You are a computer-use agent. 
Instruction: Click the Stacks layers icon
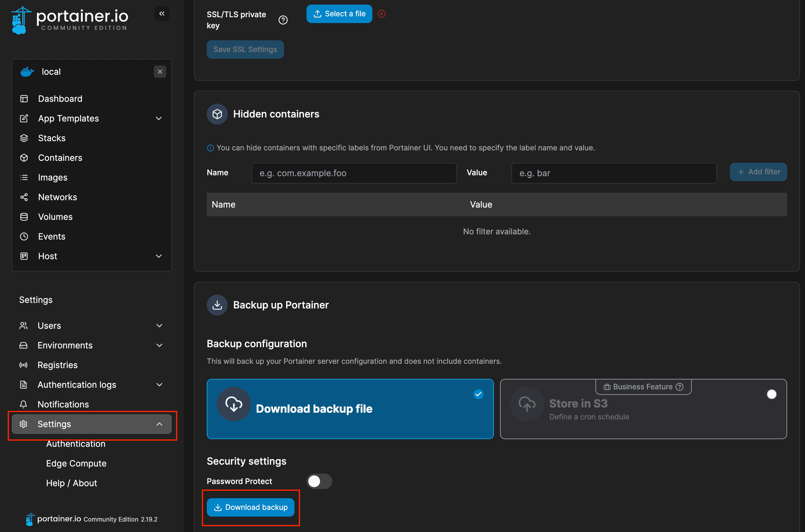click(x=24, y=138)
